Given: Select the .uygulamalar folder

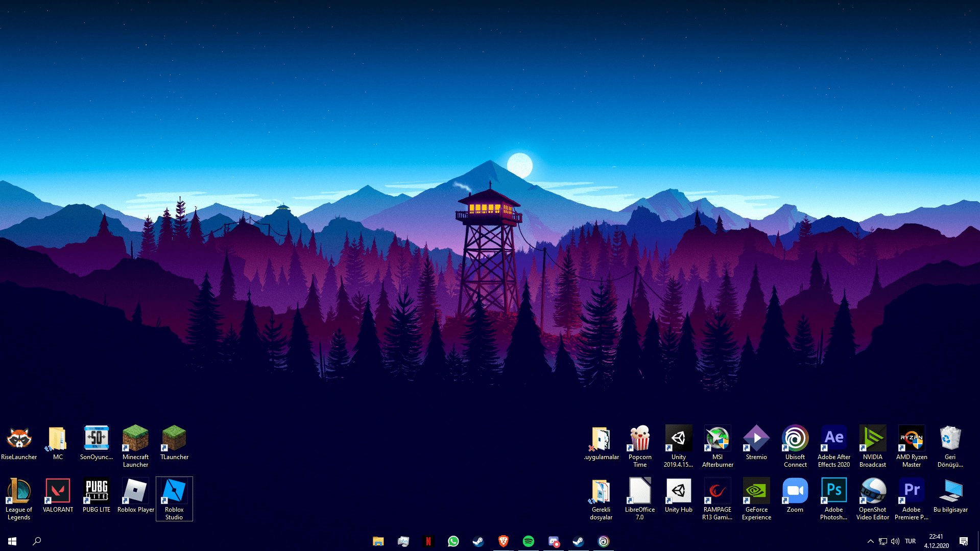Looking at the screenshot, I should [601, 443].
